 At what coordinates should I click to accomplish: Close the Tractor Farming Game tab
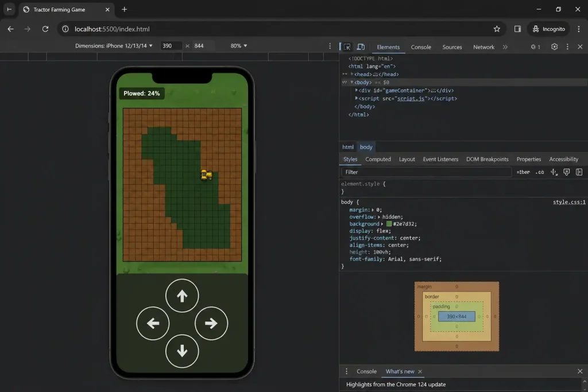(x=107, y=9)
